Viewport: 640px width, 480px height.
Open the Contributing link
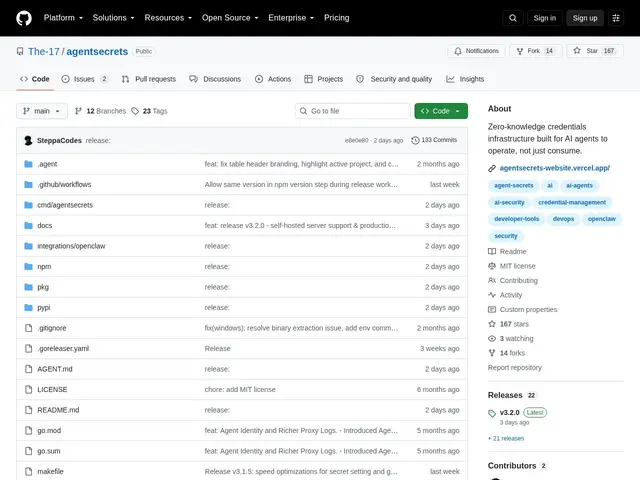click(519, 280)
